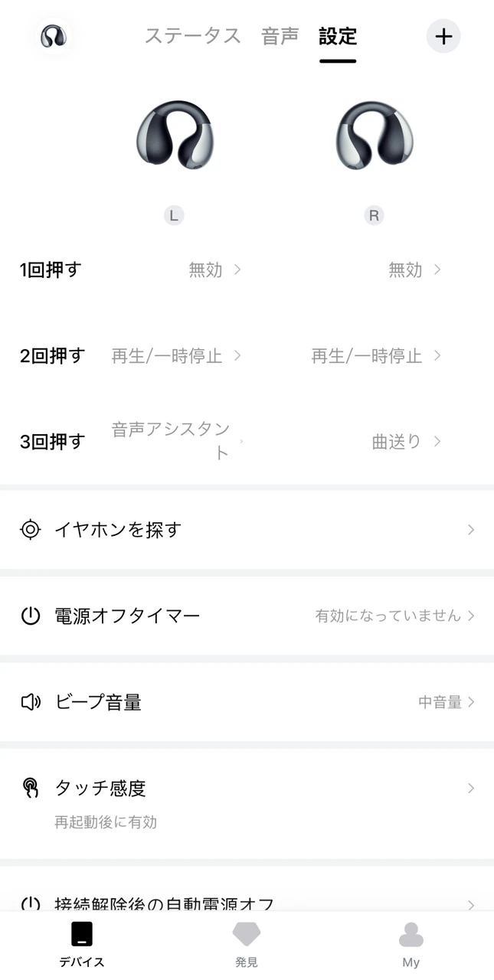Image resolution: width=494 pixels, height=980 pixels.
Task: Change right earbud triple-press 曲送り setting
Action: coord(406,442)
